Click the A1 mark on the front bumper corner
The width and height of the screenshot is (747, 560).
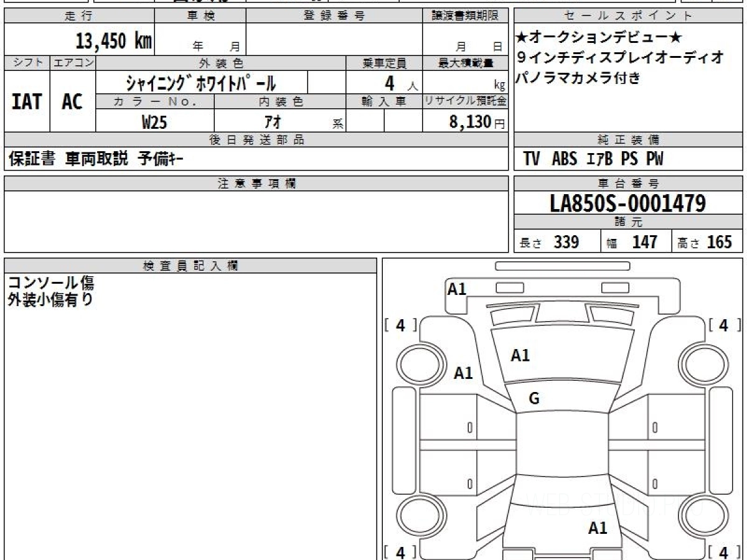[458, 289]
